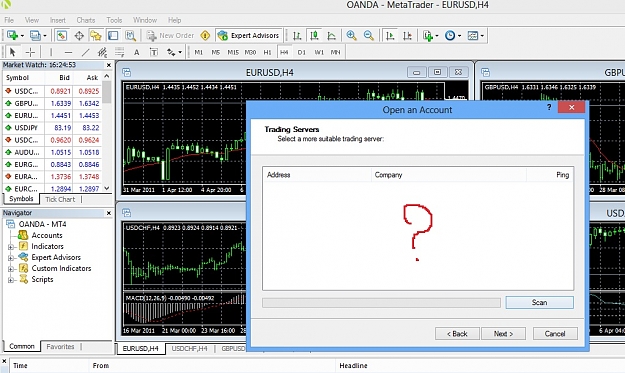The width and height of the screenshot is (625, 373).
Task: Click the < Back button
Action: [x=457, y=334]
